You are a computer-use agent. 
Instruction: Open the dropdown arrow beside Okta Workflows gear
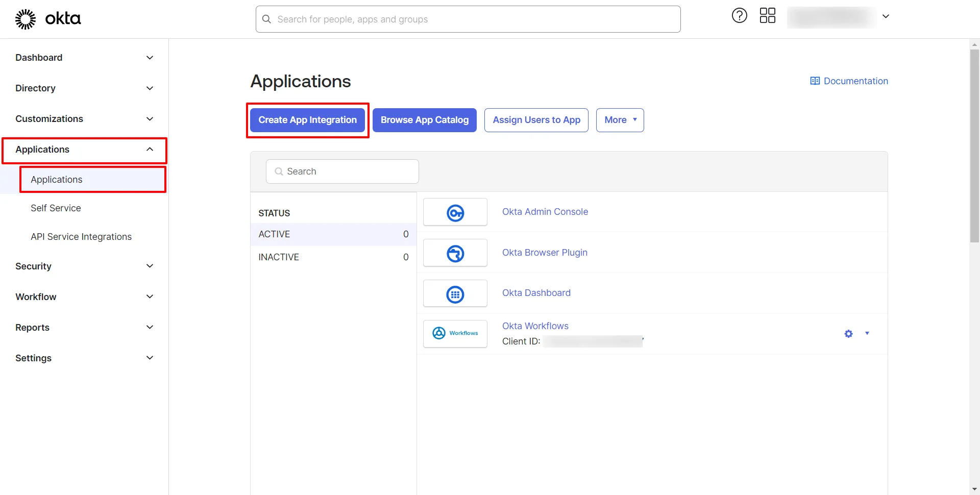[867, 333]
